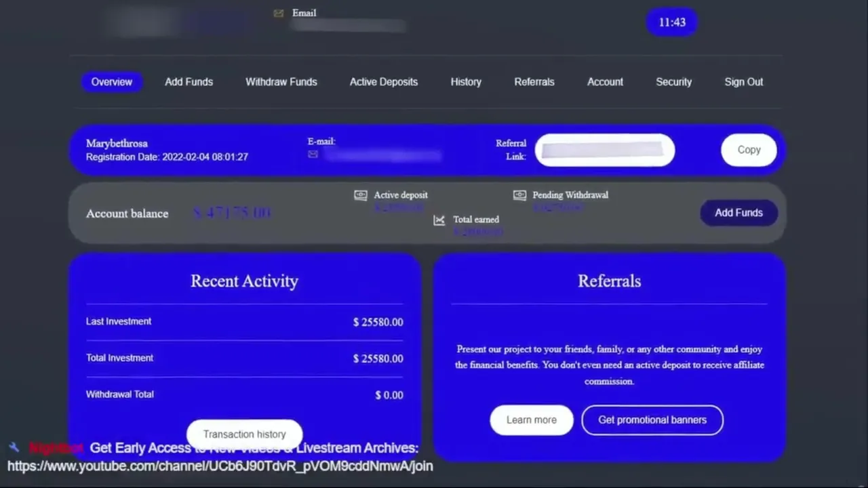Click the Recent Activity heading
868x488 pixels.
point(244,281)
